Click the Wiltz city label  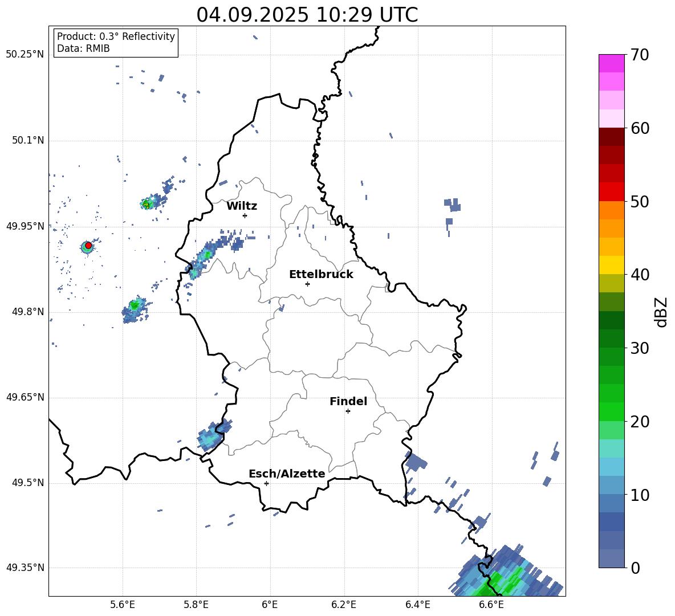tap(242, 206)
